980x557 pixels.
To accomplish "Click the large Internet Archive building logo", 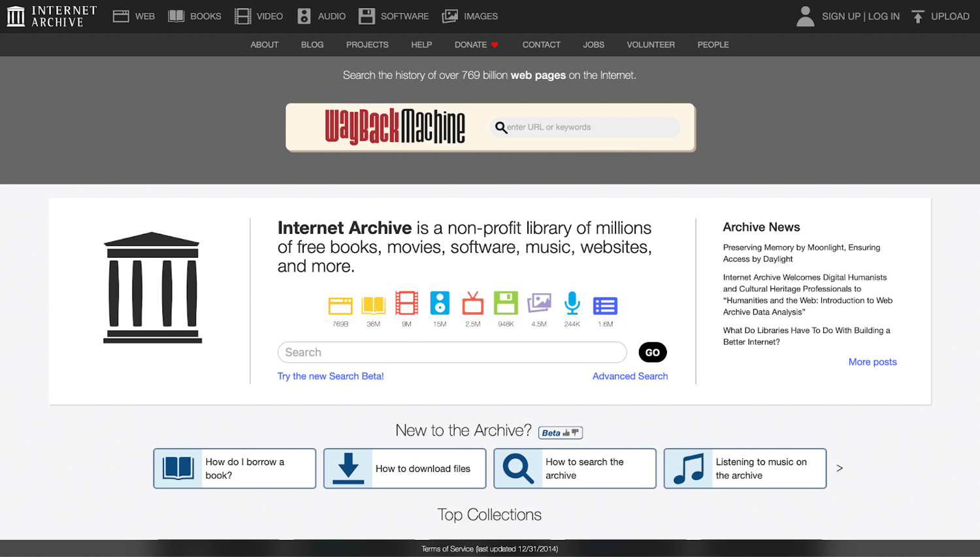I will [x=152, y=287].
